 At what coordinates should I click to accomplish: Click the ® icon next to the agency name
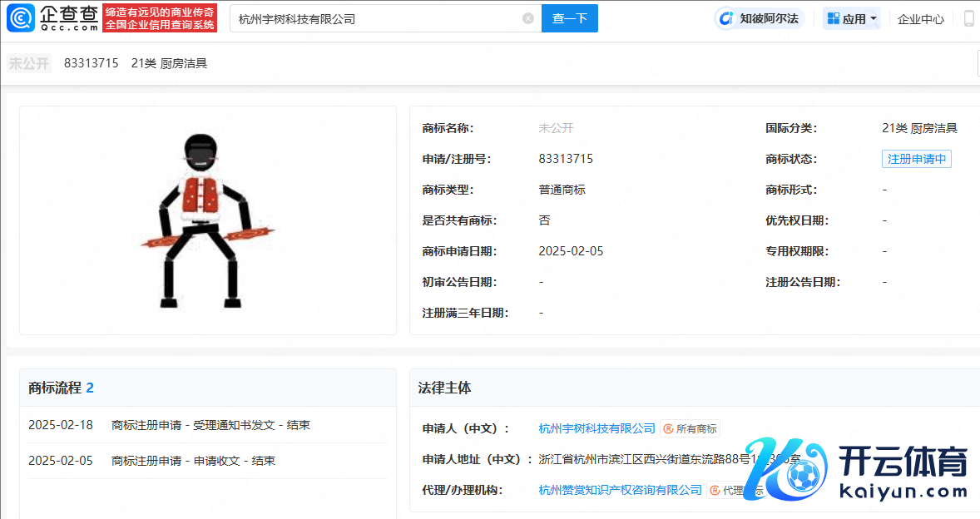pyautogui.click(x=715, y=491)
